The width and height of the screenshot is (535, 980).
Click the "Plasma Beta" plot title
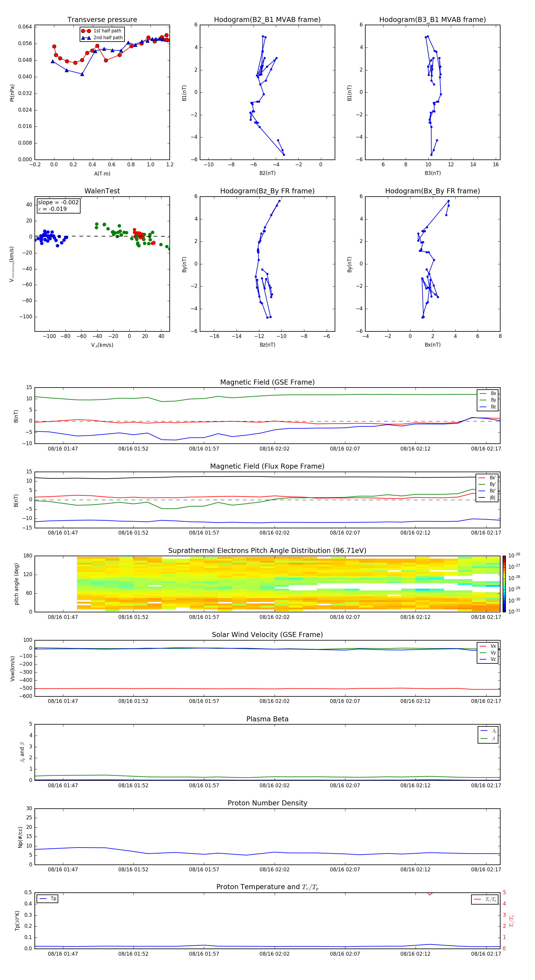pos(267,719)
